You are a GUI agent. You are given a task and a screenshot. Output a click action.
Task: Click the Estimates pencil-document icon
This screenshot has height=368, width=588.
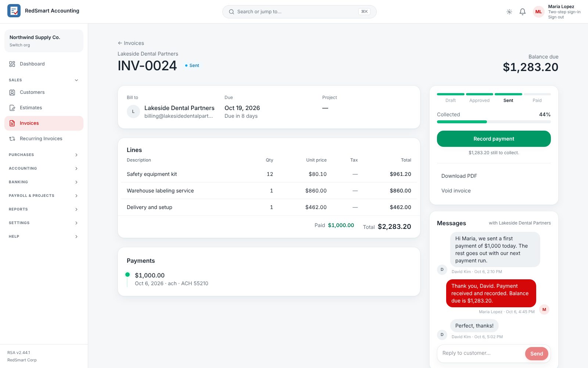pos(12,108)
